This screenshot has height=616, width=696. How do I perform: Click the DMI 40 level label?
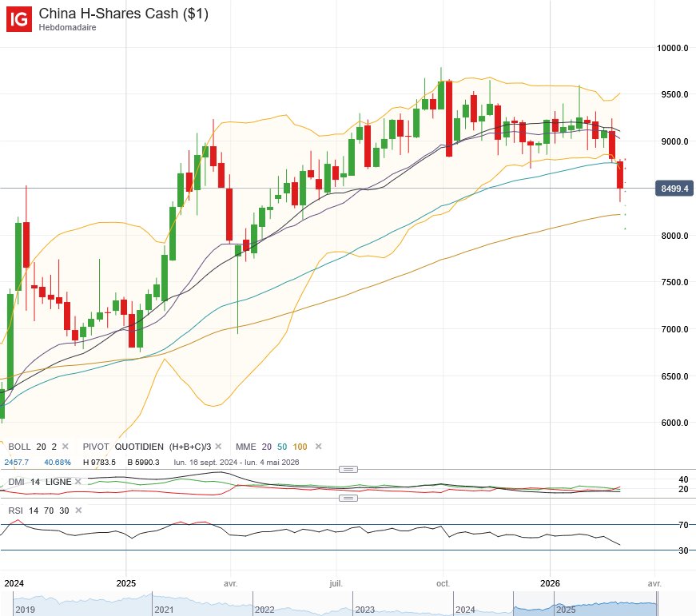click(x=683, y=479)
